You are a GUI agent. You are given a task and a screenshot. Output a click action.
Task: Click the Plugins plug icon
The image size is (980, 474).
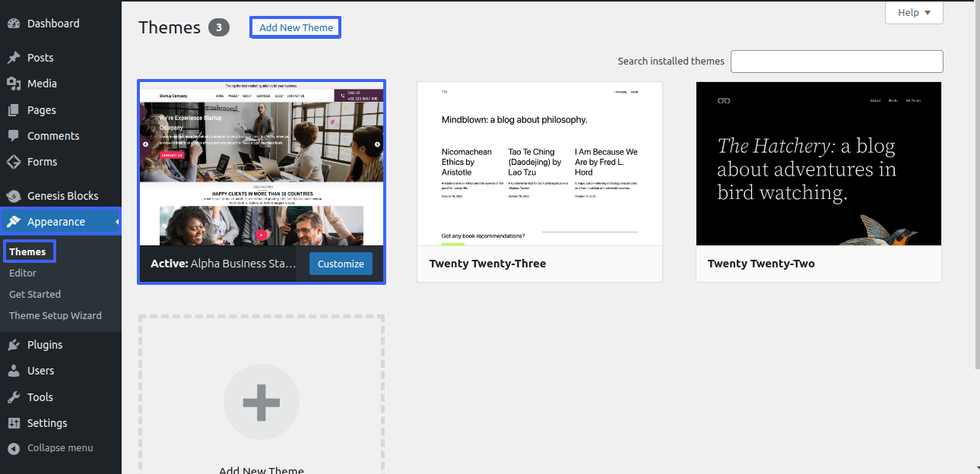click(x=14, y=345)
